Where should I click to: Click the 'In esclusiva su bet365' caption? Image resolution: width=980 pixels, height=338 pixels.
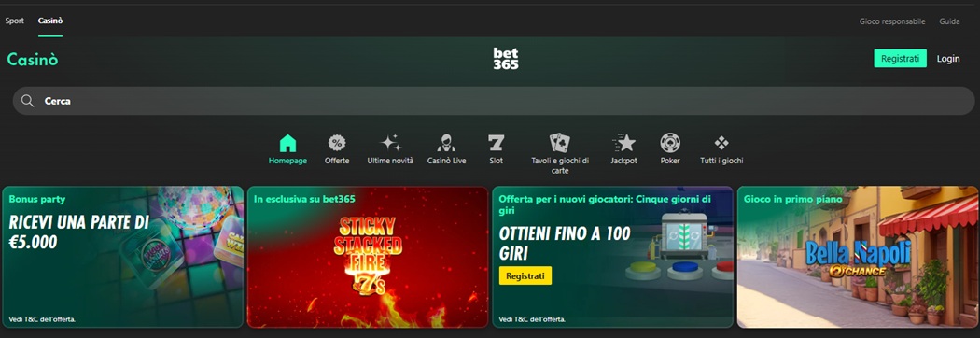point(304,199)
